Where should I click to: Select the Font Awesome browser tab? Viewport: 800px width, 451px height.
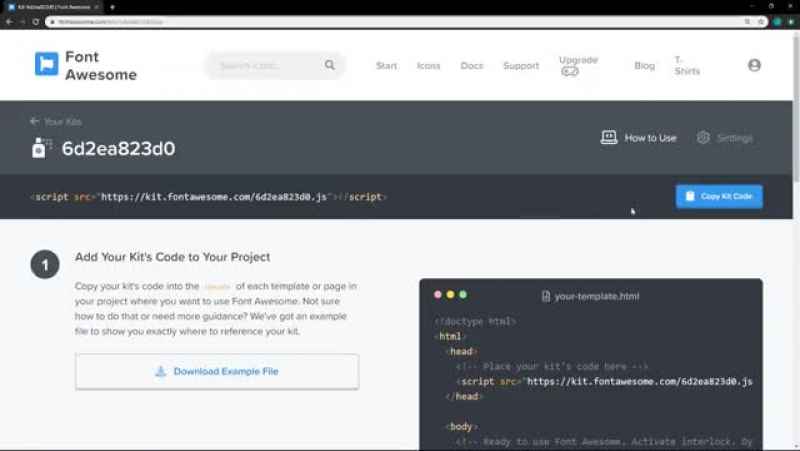pyautogui.click(x=54, y=7)
